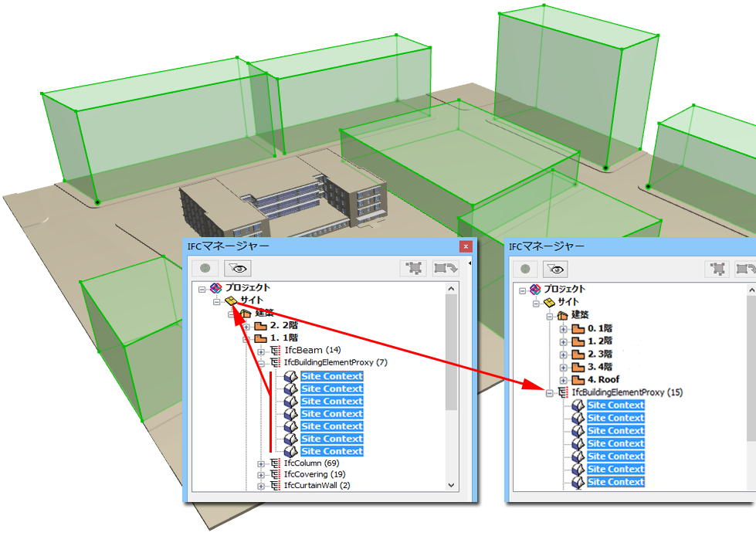Select 建築 label in right IFC Manager
This screenshot has width=756, height=536.
pos(580,315)
